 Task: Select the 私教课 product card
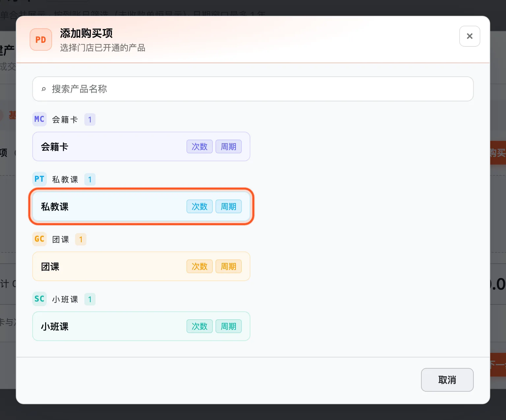coord(141,206)
